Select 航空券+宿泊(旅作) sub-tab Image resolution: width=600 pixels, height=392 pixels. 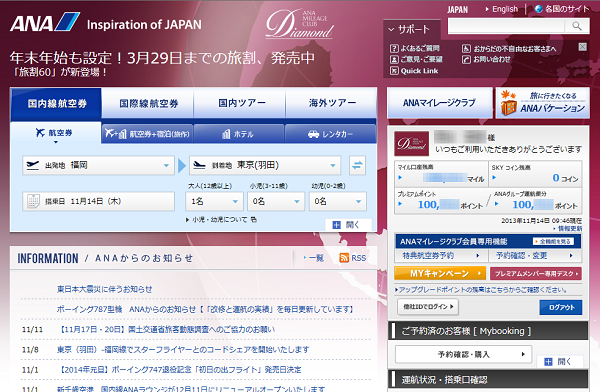147,134
